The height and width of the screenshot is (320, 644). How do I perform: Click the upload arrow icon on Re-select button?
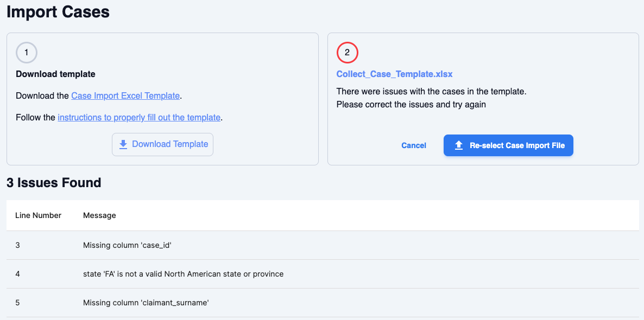pos(458,145)
